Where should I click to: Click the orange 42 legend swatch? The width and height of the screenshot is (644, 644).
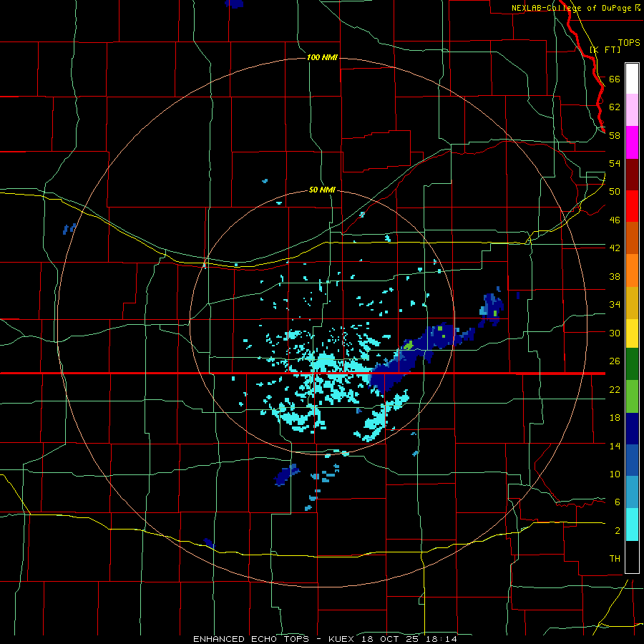(x=632, y=270)
